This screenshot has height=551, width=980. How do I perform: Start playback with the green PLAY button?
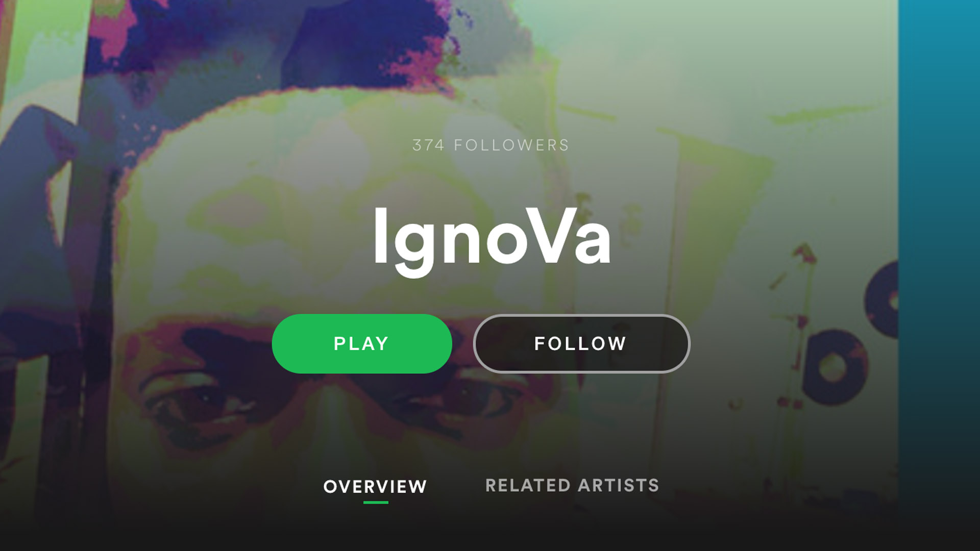pos(362,343)
